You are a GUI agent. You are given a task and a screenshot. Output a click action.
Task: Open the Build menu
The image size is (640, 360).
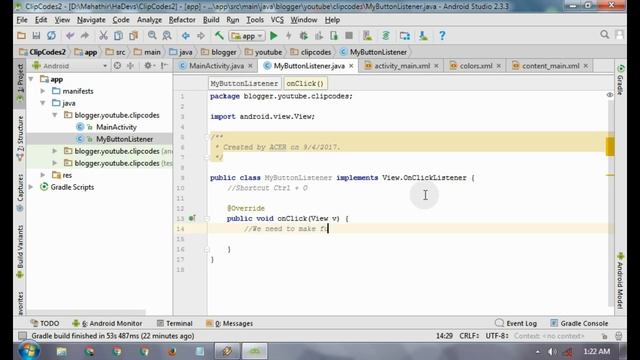coord(211,20)
